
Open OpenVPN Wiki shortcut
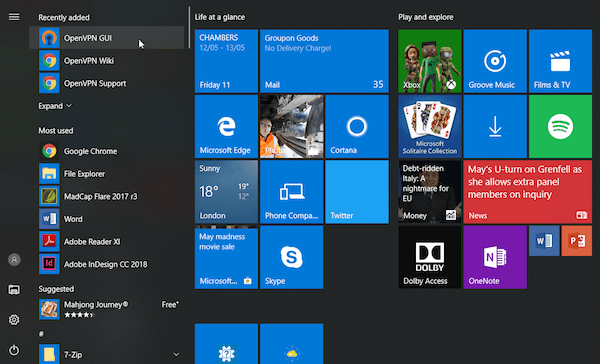pos(106,60)
